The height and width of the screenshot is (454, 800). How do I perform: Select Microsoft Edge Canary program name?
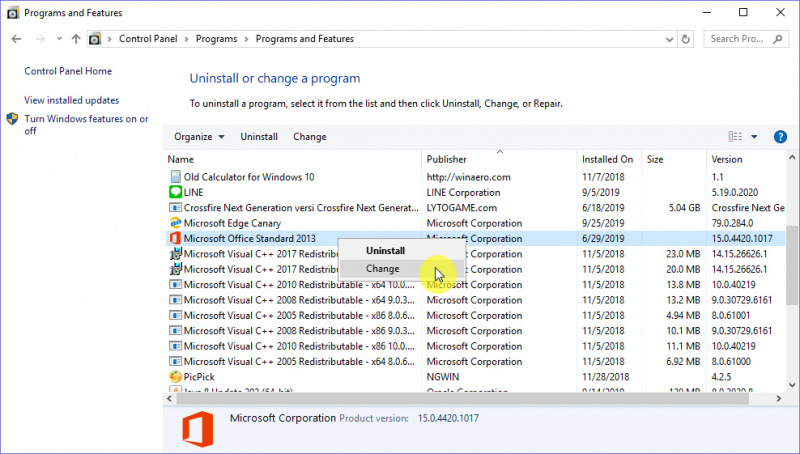(x=232, y=223)
